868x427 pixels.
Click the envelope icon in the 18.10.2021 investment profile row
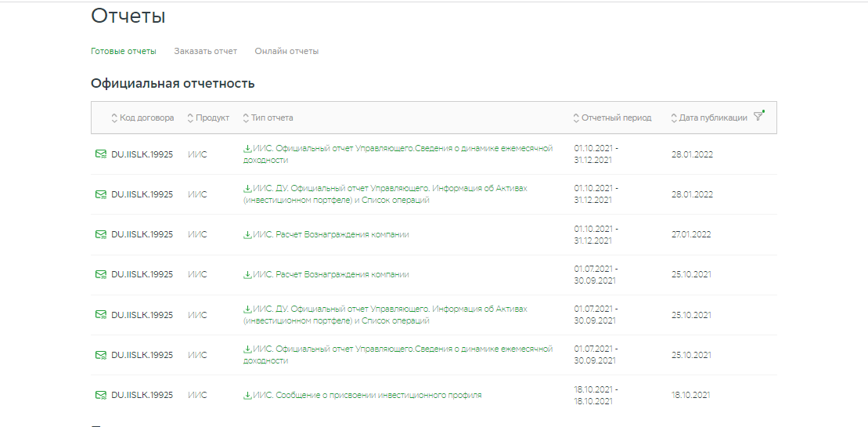tap(101, 395)
